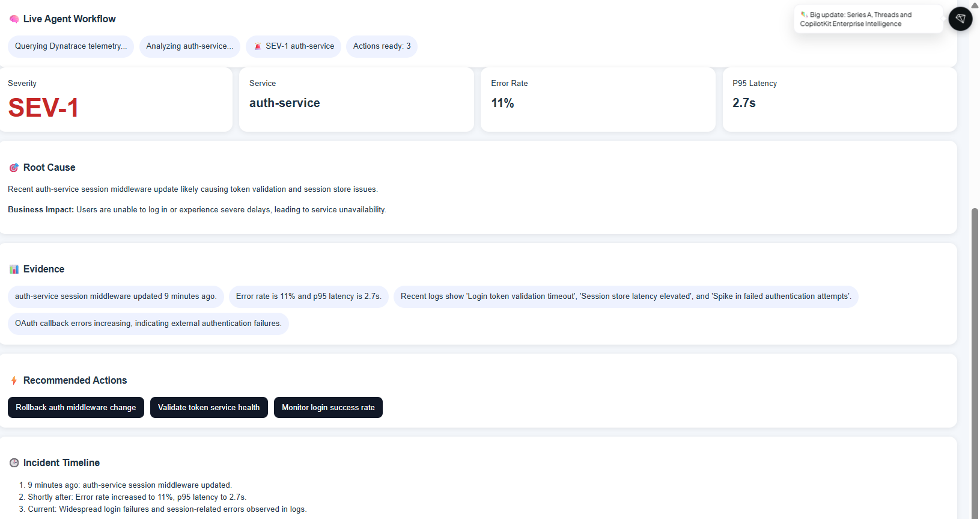The image size is (980, 519).
Task: Click the bar chart icon beside Evidence
Action: (x=14, y=269)
